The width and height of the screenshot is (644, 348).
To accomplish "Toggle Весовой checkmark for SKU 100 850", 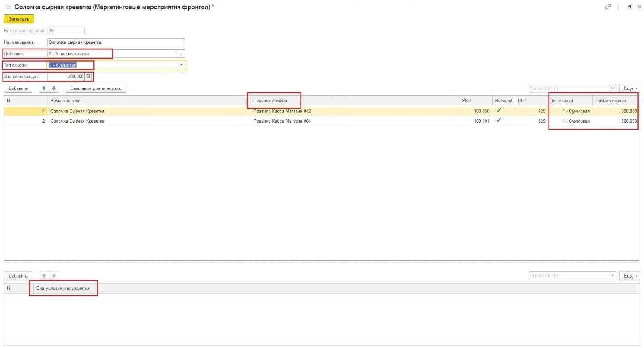I will 498,111.
